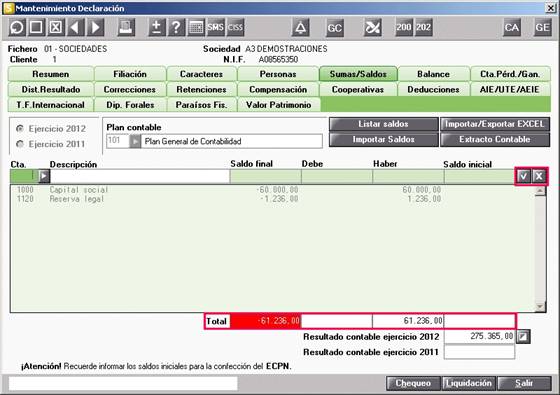Click the GE toolbar icon
The image size is (560, 395).
pyautogui.click(x=542, y=28)
